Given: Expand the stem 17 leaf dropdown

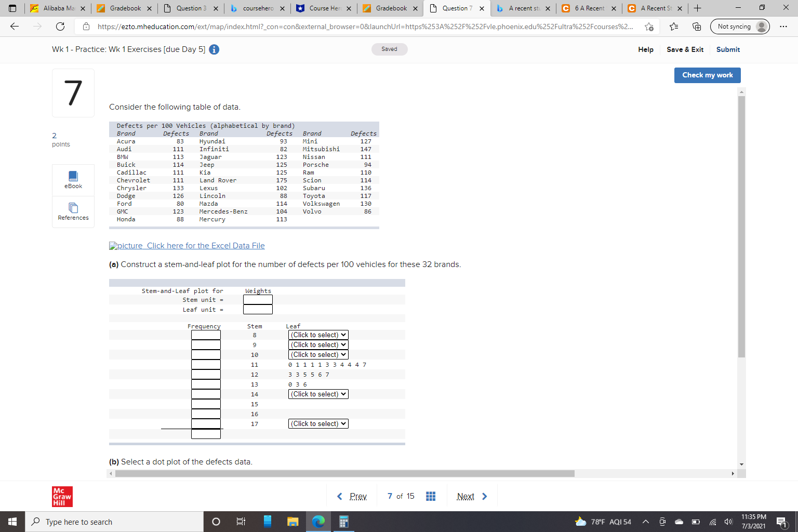Looking at the screenshot, I should click(317, 423).
